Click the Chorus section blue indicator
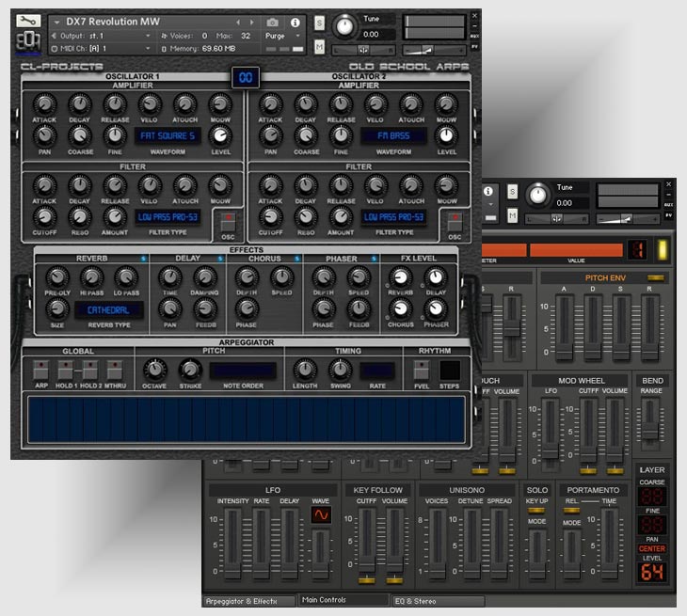The width and height of the screenshot is (687, 616). pyautogui.click(x=296, y=258)
